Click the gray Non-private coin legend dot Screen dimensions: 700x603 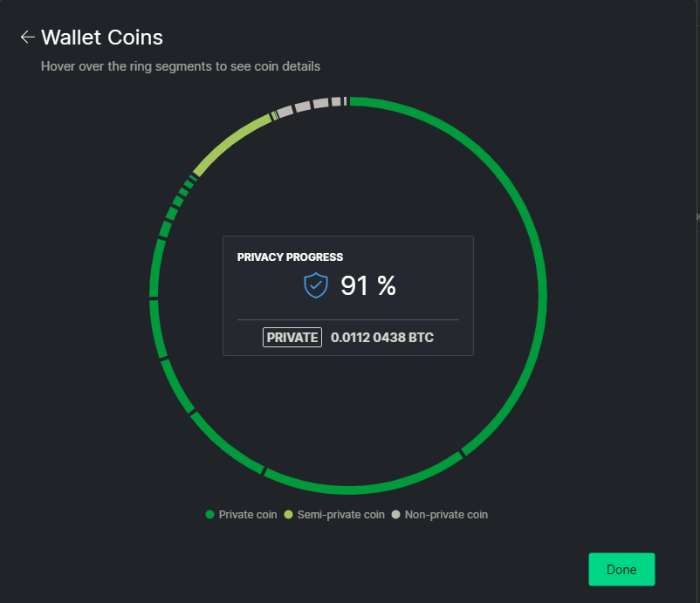(395, 515)
